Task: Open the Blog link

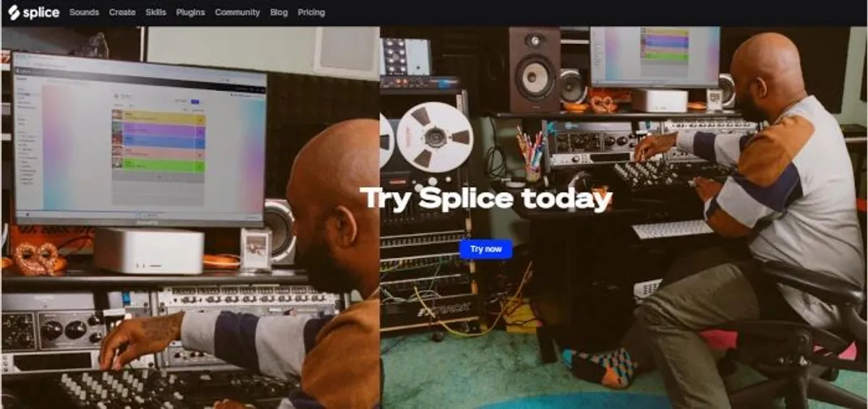Action: [x=278, y=12]
